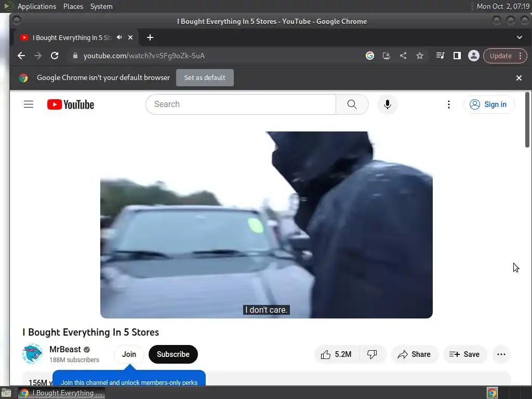532x399 pixels.
Task: Expand the tab search chevron
Action: tap(520, 37)
